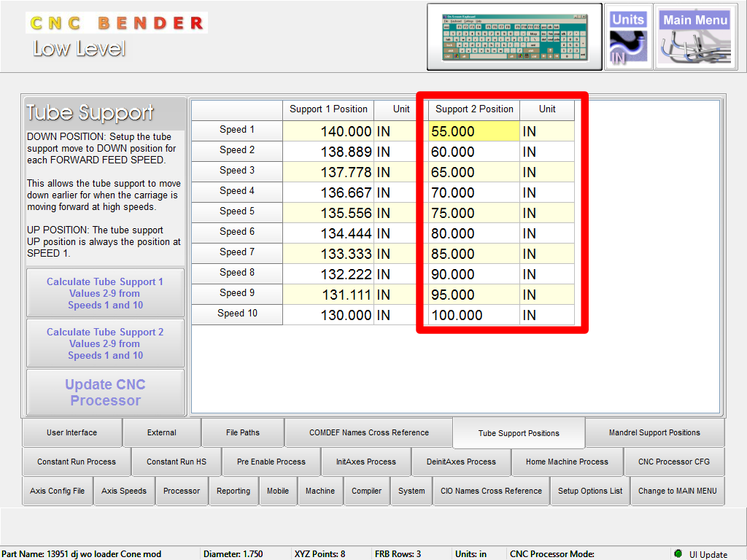Select the COMDEF Names Cross Reference tab
Image resolution: width=747 pixels, height=560 pixels.
click(x=368, y=432)
